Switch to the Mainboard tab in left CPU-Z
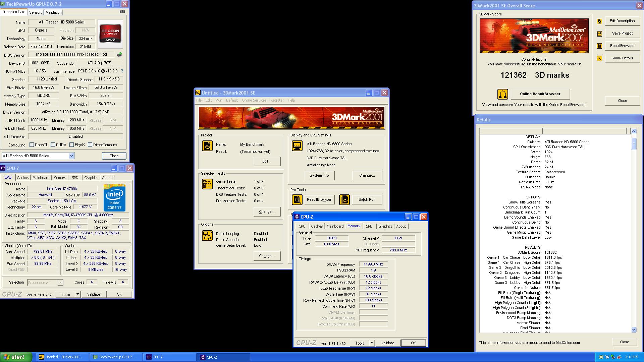Screen dimensions: 644x362 pos(41,178)
